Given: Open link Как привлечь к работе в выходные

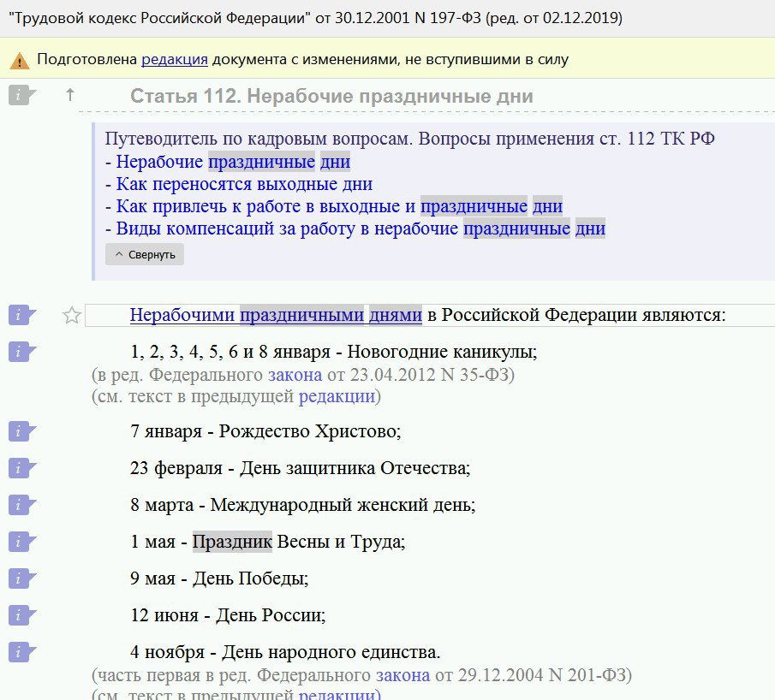Looking at the screenshot, I should coord(339,206).
